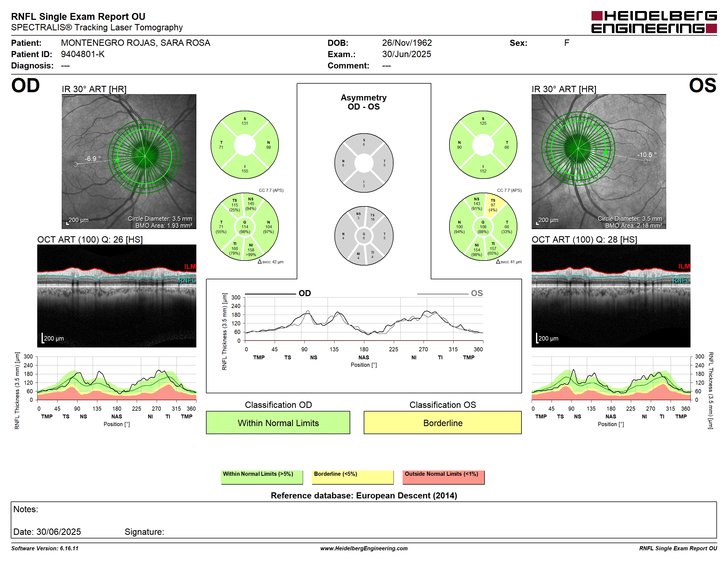The image size is (728, 563).
Task: Click the ΔBMOC 41 µm value
Action: [509, 262]
